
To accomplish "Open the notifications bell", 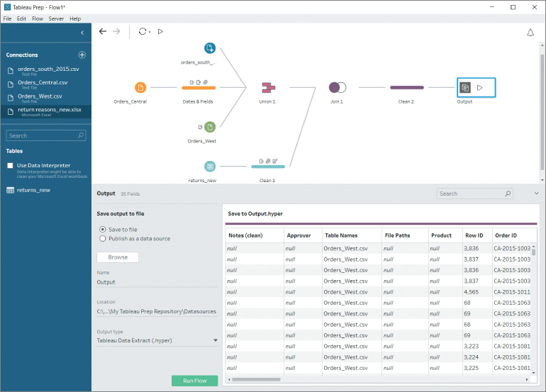I will click(x=530, y=33).
